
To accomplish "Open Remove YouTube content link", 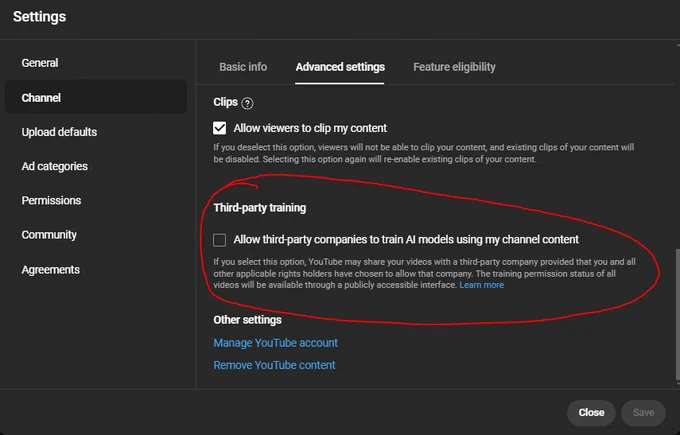I will (x=274, y=365).
